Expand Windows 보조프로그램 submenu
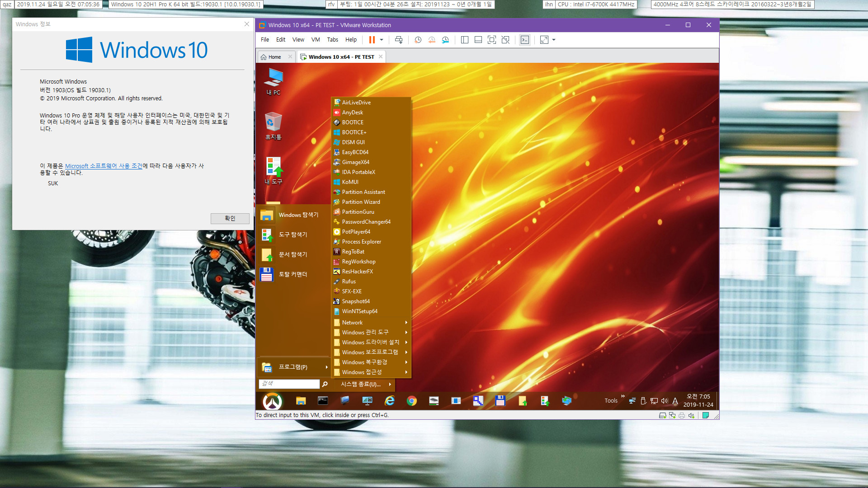This screenshot has height=488, width=868. tap(371, 352)
